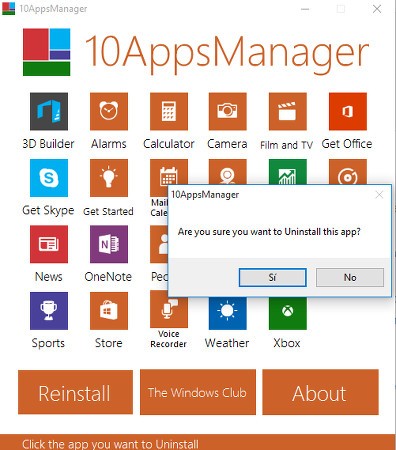
Task: Click the Store shopping bag tile
Action: [x=109, y=311]
